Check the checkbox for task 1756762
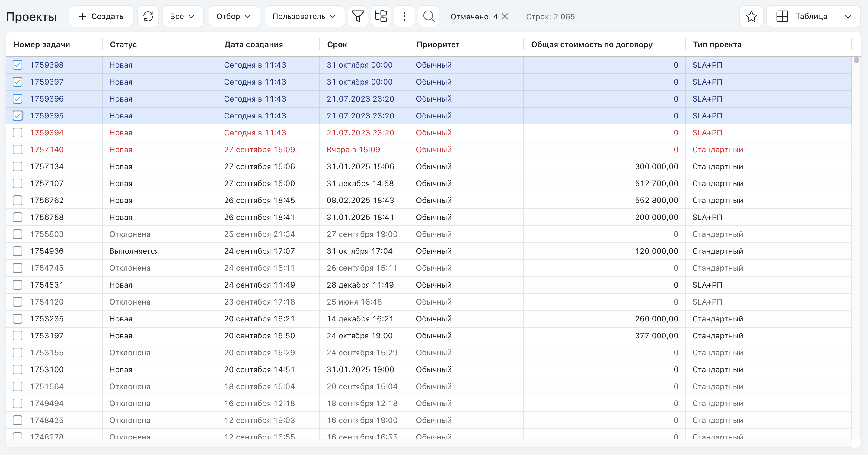This screenshot has height=455, width=868. point(18,200)
